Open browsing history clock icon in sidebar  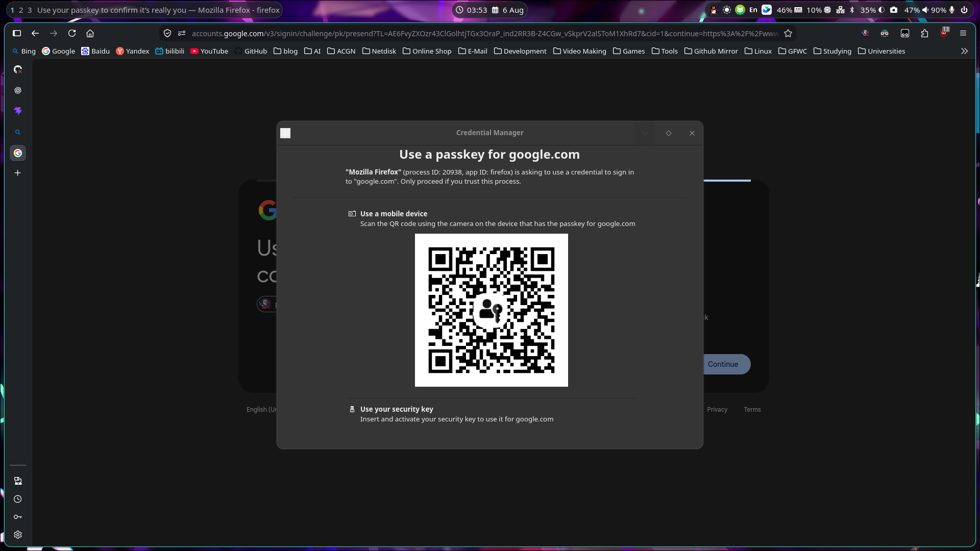(x=18, y=499)
